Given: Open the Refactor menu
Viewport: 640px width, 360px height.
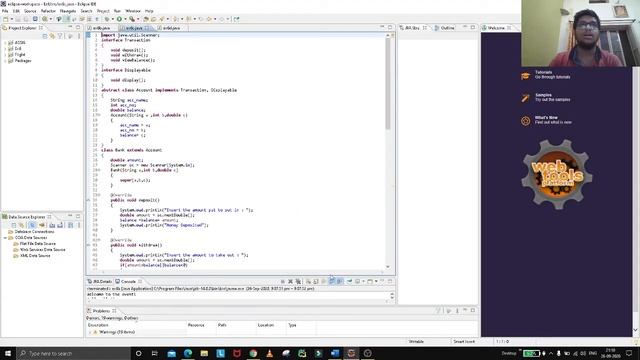Looking at the screenshot, I should click(48, 11).
